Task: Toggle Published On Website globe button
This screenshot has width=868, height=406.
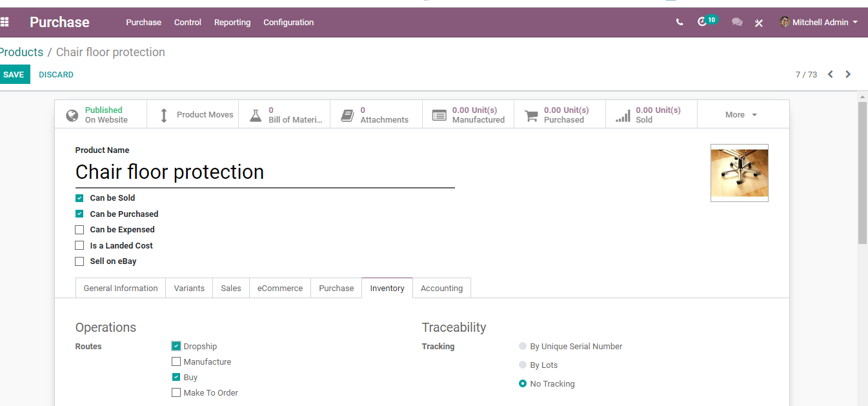Action: point(101,114)
